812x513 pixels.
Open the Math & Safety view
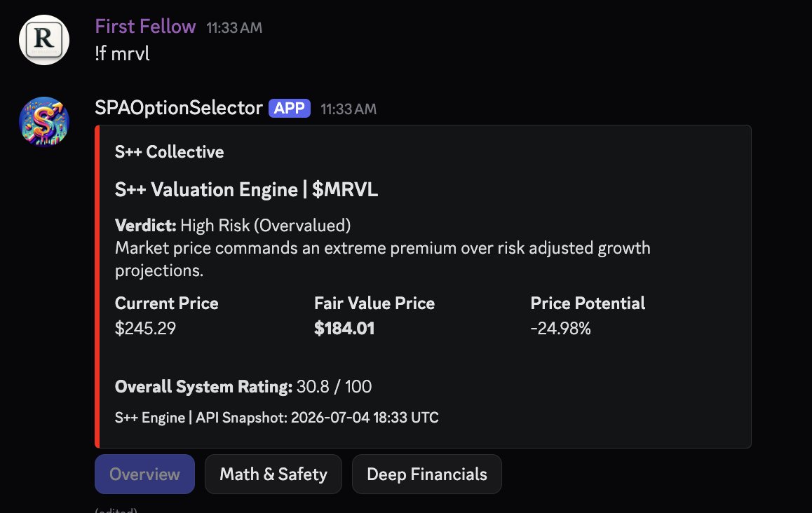click(x=273, y=474)
